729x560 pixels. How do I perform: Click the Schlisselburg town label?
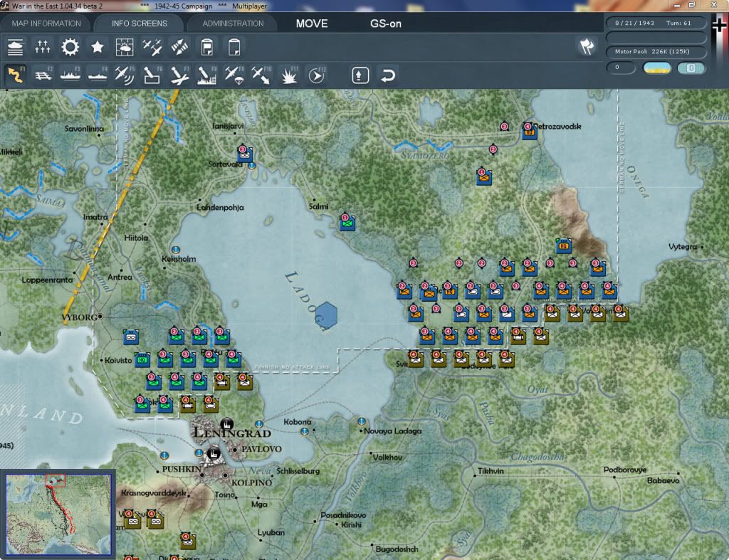pyautogui.click(x=298, y=471)
